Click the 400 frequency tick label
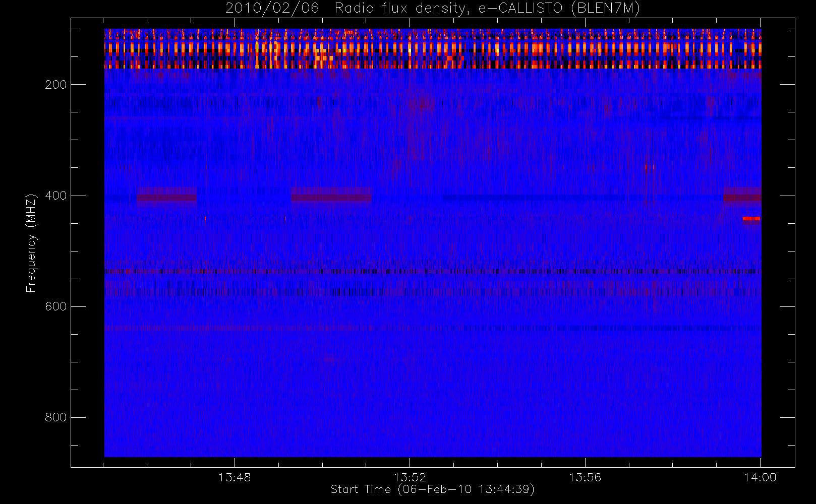The width and height of the screenshot is (816, 504). 56,196
